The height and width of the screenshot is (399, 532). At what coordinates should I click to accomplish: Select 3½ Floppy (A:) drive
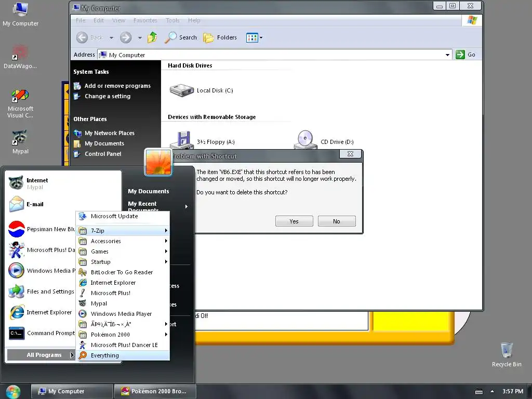[x=202, y=141]
